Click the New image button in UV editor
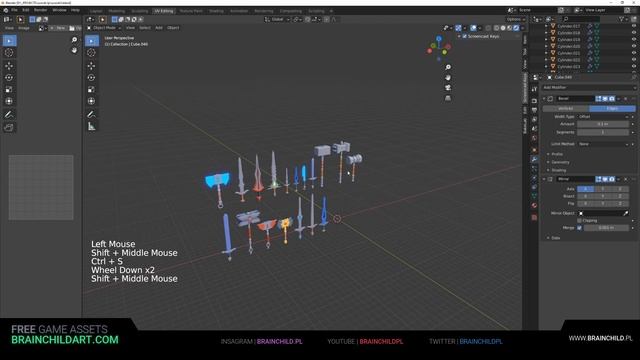The width and height of the screenshot is (640, 360). pos(59,28)
